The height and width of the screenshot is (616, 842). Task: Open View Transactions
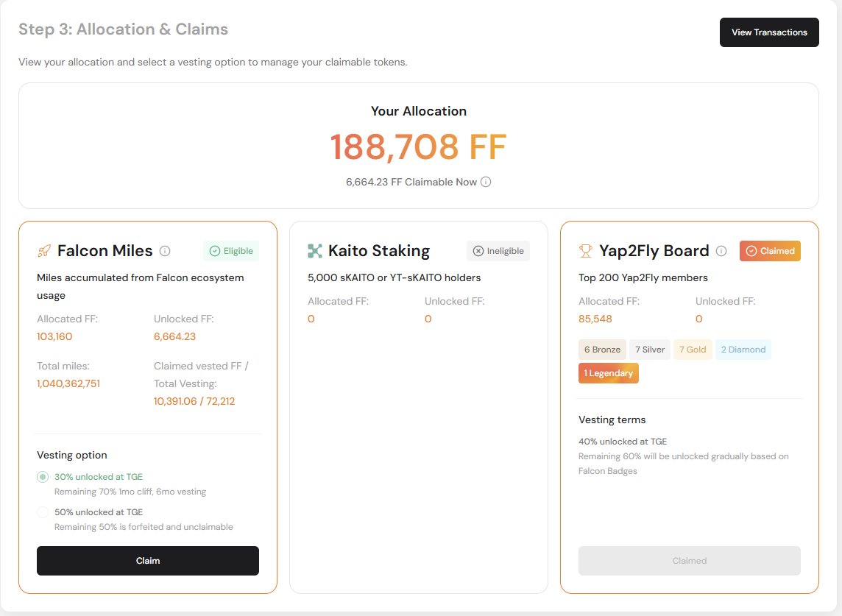769,32
